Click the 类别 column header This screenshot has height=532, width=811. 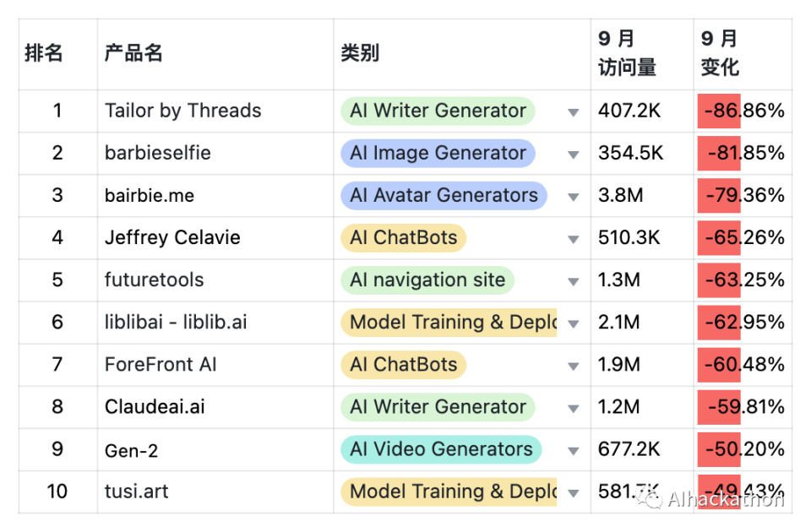(360, 54)
